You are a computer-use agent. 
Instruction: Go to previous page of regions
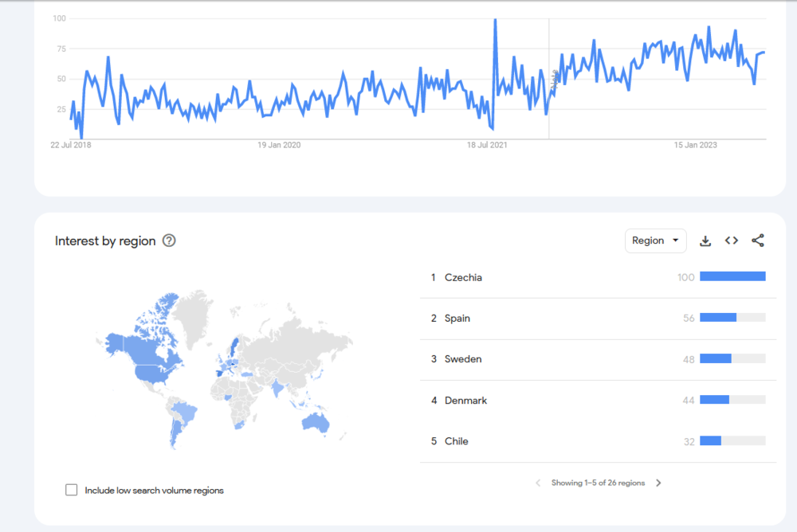click(538, 483)
